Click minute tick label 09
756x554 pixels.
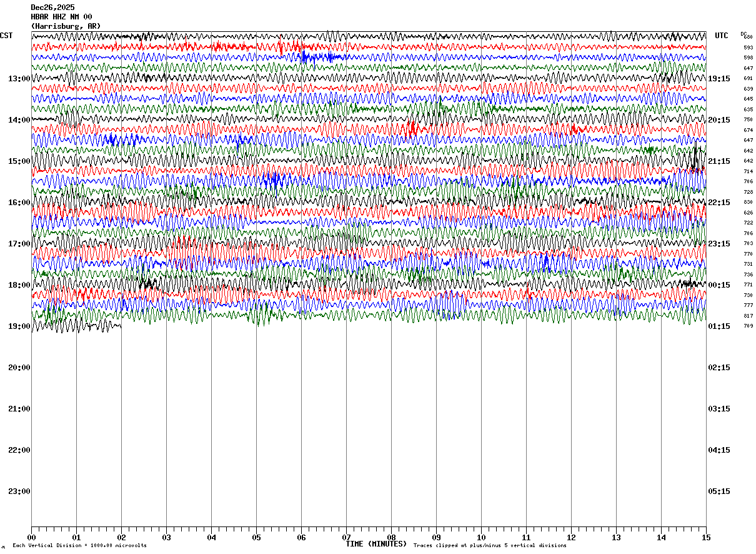[436, 537]
